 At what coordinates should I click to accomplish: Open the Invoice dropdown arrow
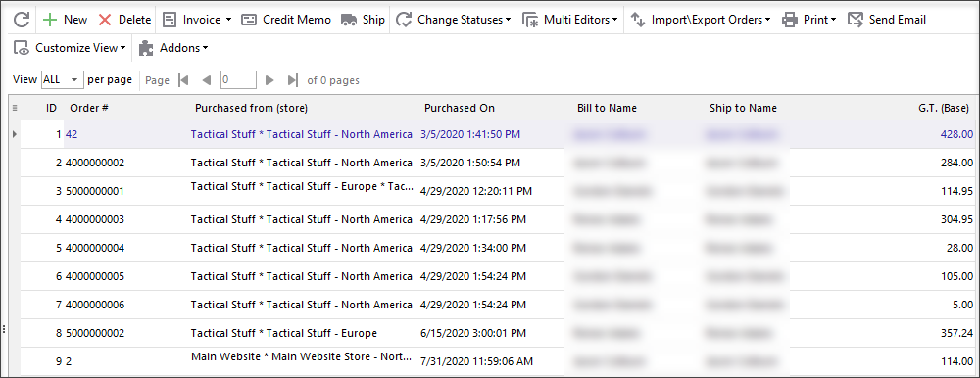228,20
